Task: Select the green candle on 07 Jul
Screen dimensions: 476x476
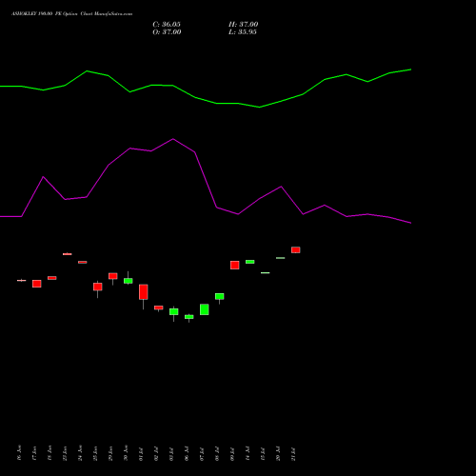Action: coord(205,309)
